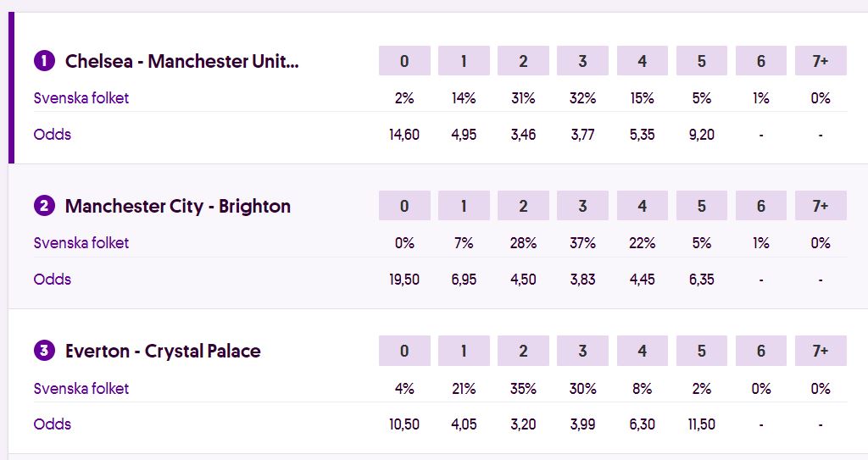Click the number 2 match badge
The height and width of the screenshot is (460, 868).
click(x=44, y=206)
